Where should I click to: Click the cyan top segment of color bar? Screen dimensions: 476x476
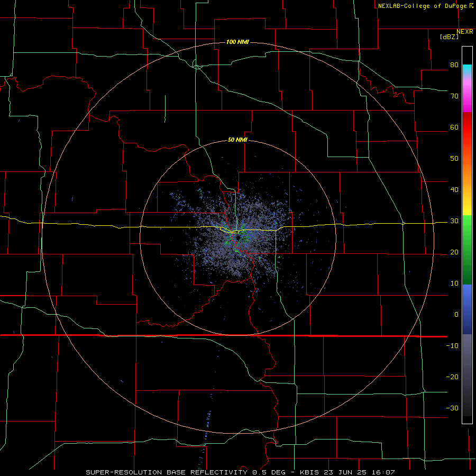pos(467,69)
